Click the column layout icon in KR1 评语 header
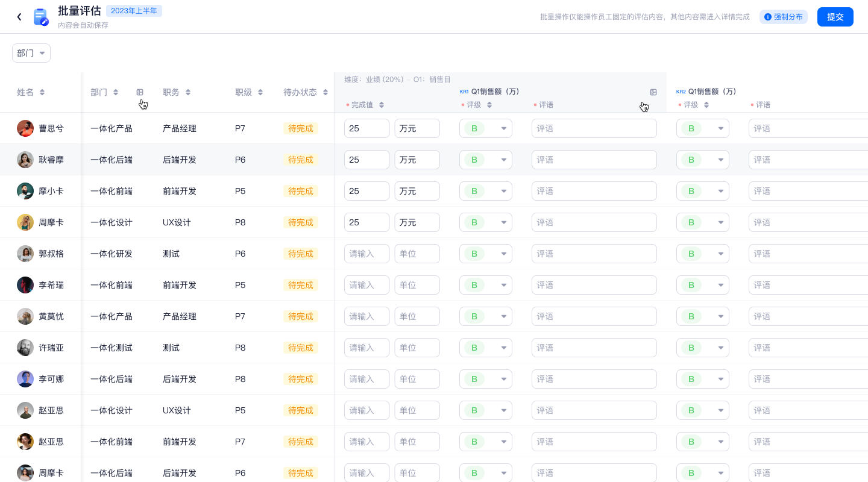 (653, 92)
